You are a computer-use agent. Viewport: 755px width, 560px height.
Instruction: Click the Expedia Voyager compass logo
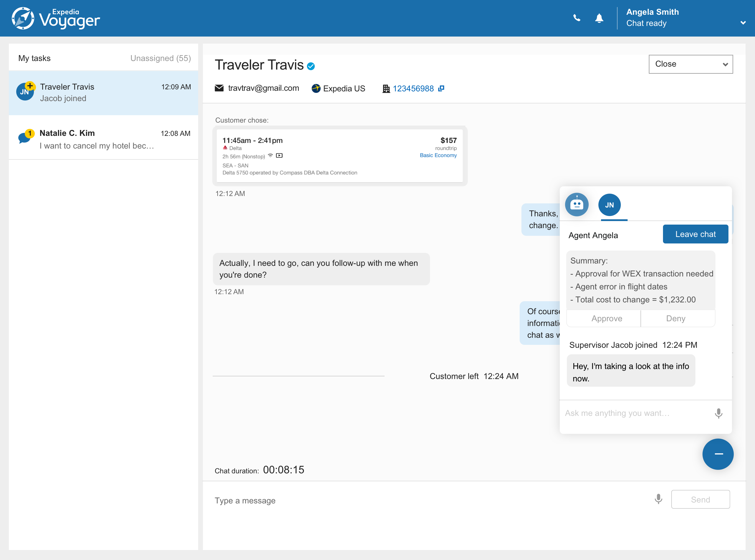click(x=23, y=18)
